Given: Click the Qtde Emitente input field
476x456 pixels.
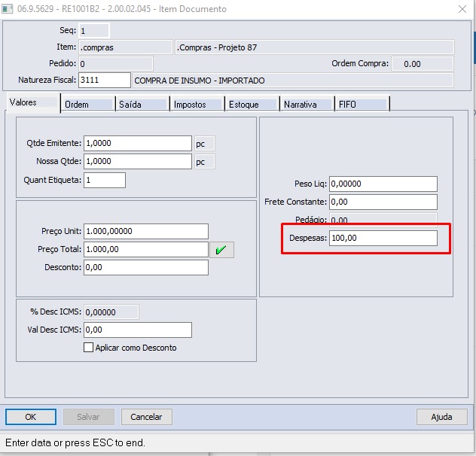Looking at the screenshot, I should pos(138,143).
